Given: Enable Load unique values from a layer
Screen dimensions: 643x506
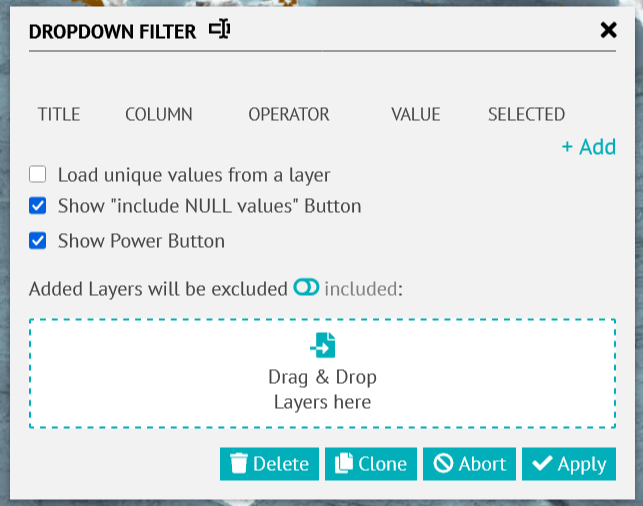Looking at the screenshot, I should coord(37,174).
